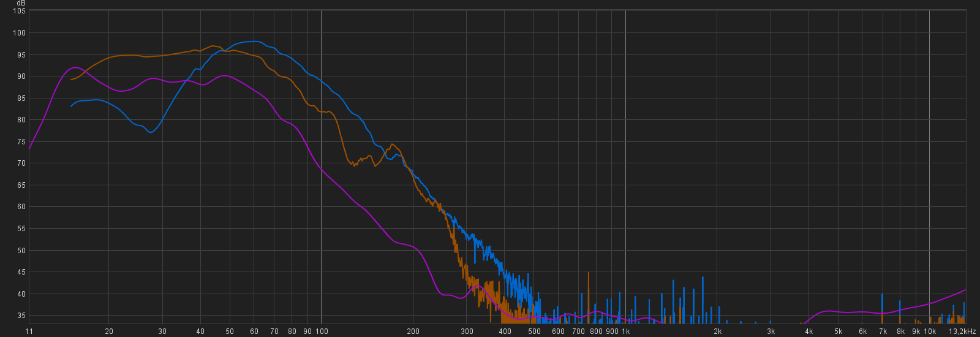Select the 20 Hz frequency axis label
This screenshot has height=337, width=980.
click(x=109, y=331)
